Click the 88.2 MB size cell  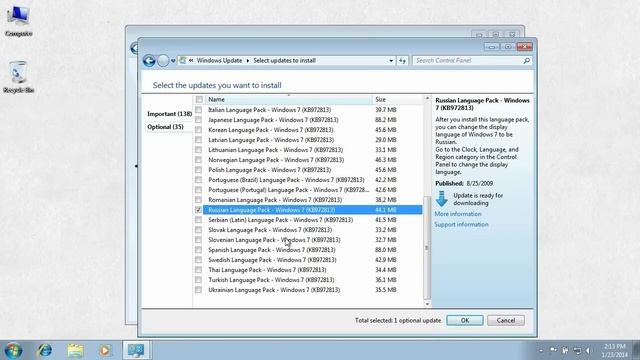pyautogui.click(x=386, y=120)
